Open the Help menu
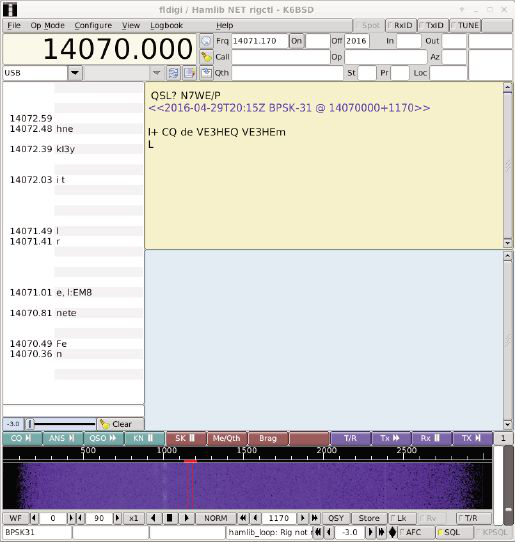This screenshot has height=542, width=515. pos(225,25)
